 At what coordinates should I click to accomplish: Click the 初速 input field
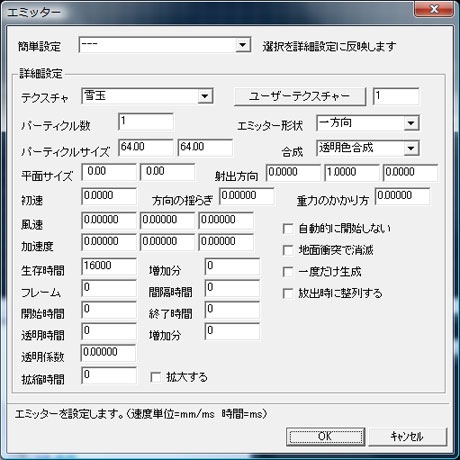(109, 196)
